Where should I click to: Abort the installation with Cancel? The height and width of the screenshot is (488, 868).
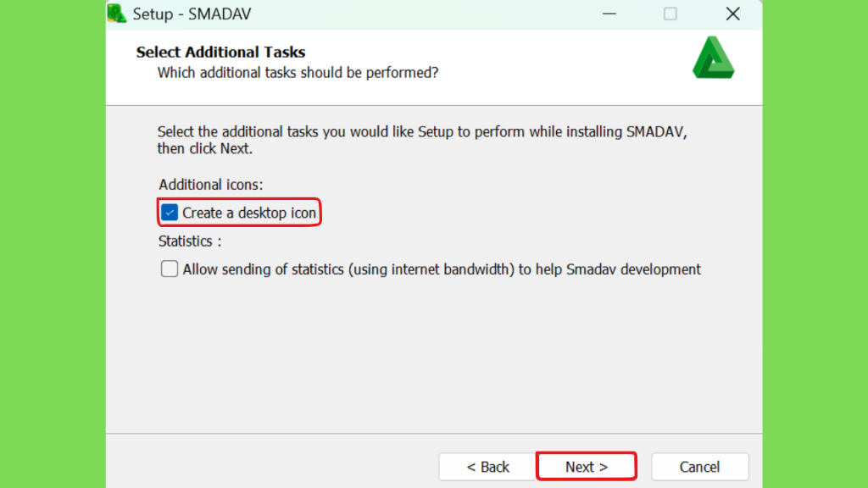click(699, 467)
